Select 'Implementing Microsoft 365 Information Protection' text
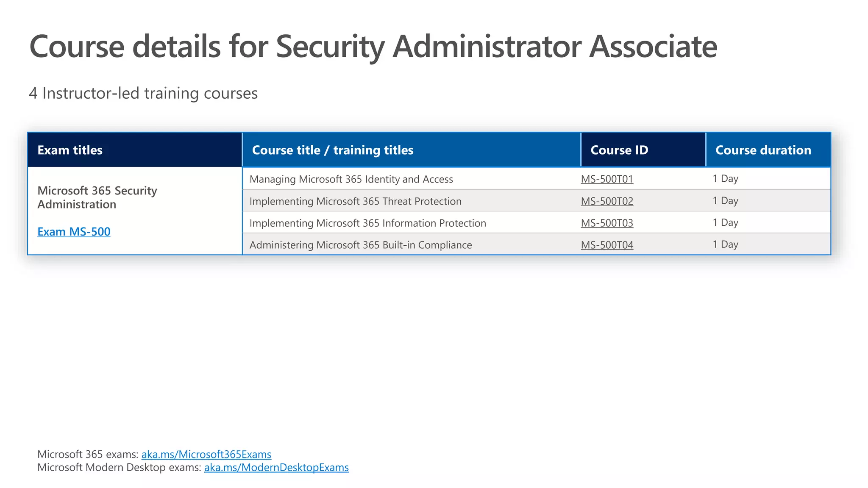The height and width of the screenshot is (488, 868). coord(367,223)
